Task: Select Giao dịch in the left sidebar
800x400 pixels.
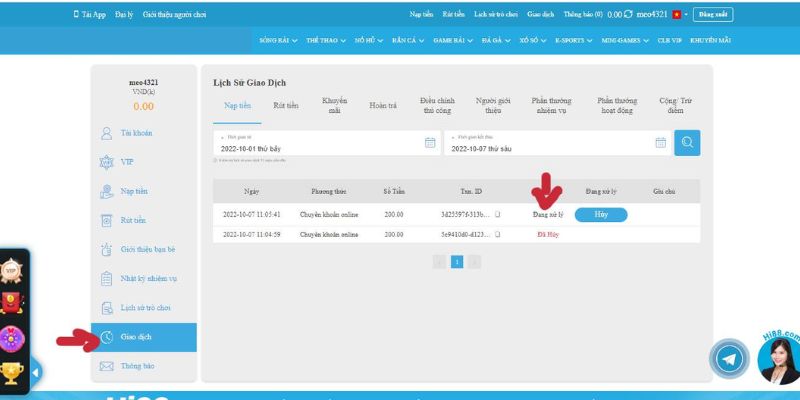Action: click(x=135, y=338)
